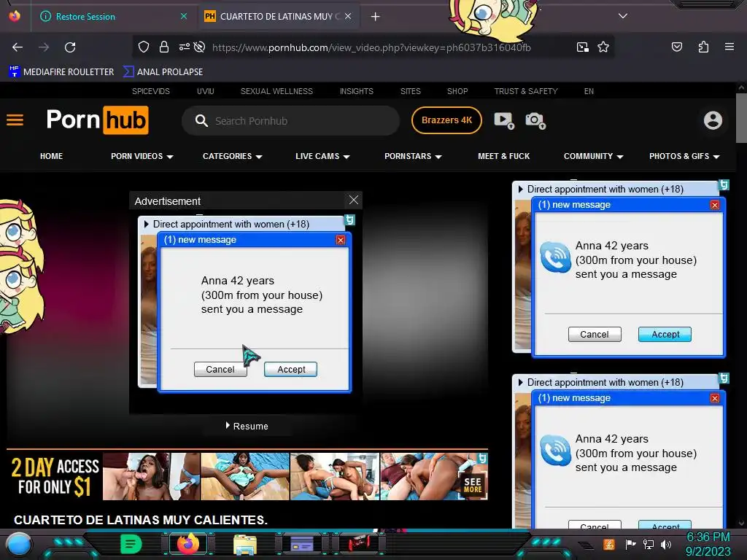Click Accept in the upper right ad
Viewport: 747px width, 560px height.
[x=665, y=334]
